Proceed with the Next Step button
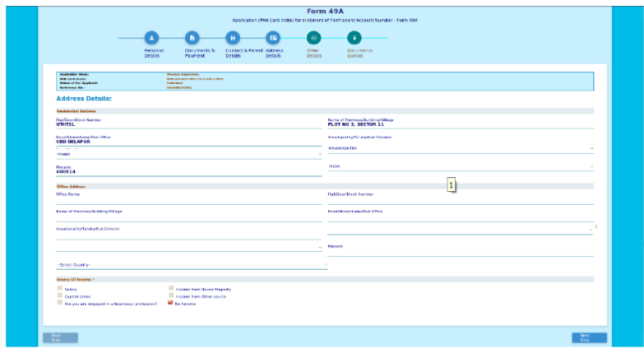This screenshot has width=644, height=349. click(x=589, y=337)
